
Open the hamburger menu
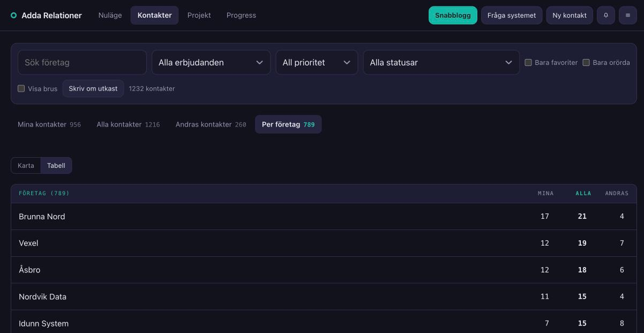(628, 15)
